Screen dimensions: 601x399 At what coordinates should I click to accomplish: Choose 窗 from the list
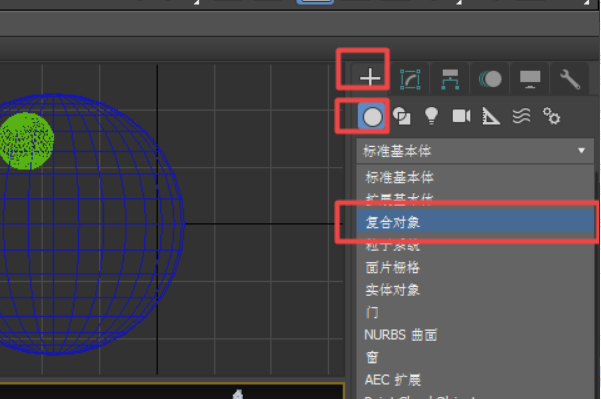coord(475,357)
